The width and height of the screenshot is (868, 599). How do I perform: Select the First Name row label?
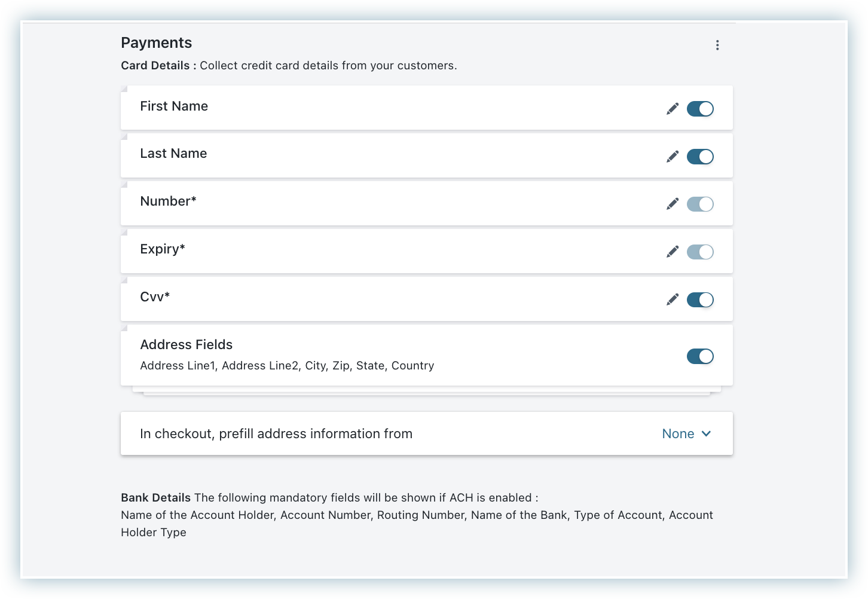(174, 106)
